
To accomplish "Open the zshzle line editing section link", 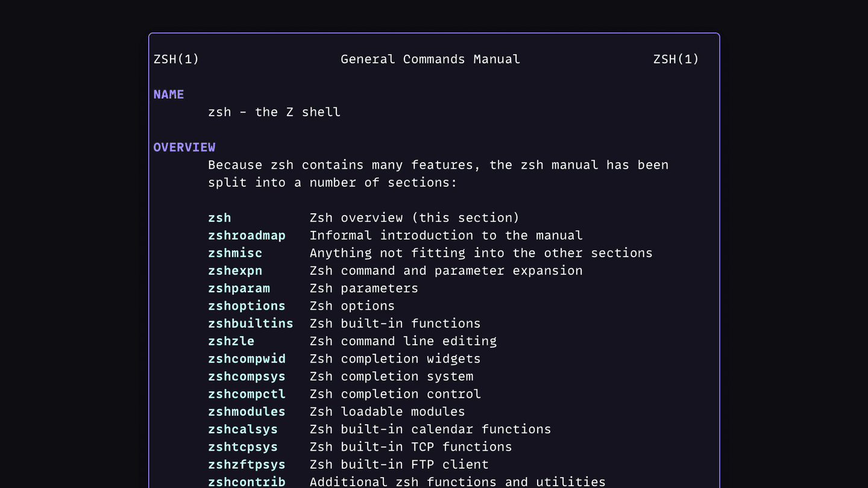I will tap(231, 341).
